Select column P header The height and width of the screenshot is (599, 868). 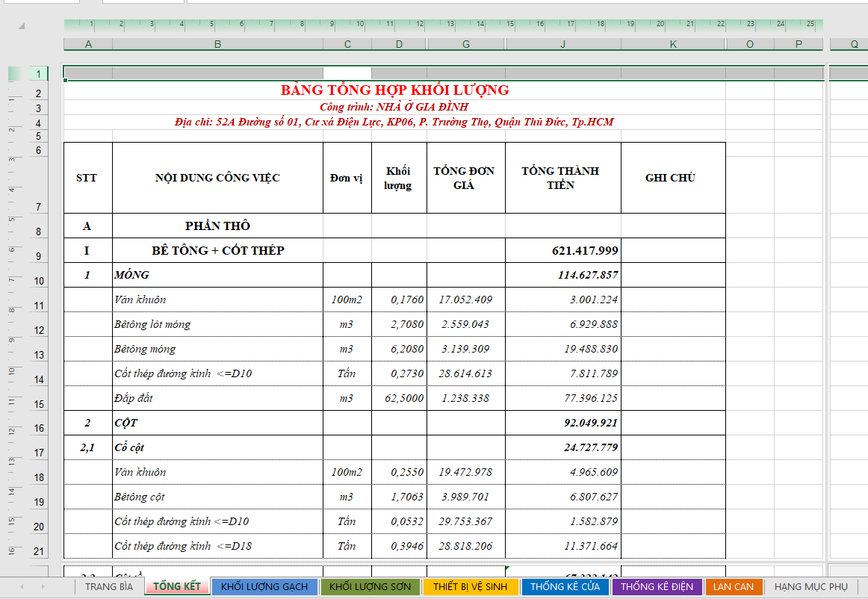pos(799,44)
